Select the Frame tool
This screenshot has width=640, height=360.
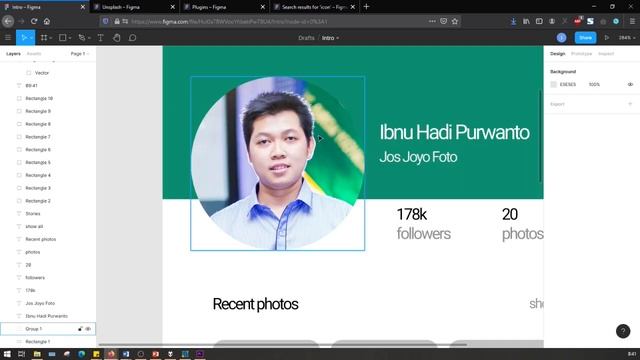click(44, 38)
